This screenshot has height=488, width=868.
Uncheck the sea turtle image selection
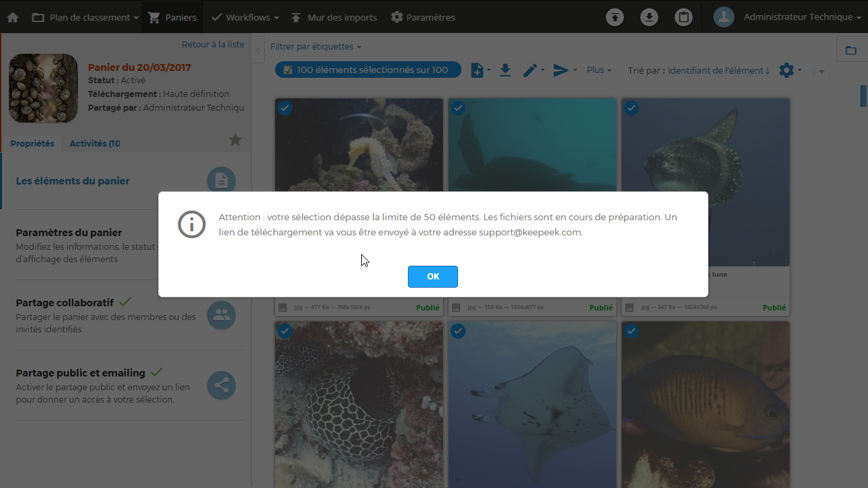(x=458, y=108)
